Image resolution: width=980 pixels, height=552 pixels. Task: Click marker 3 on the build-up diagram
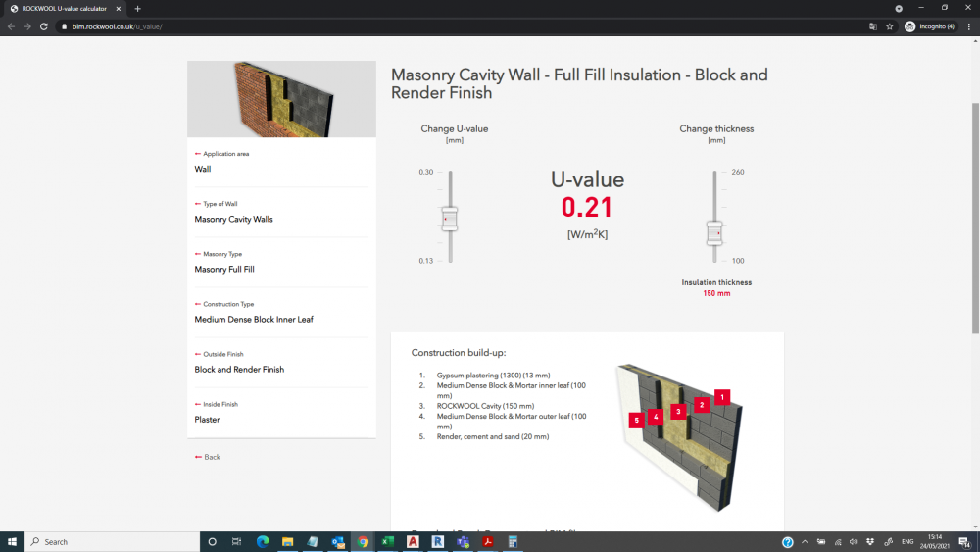(678, 412)
